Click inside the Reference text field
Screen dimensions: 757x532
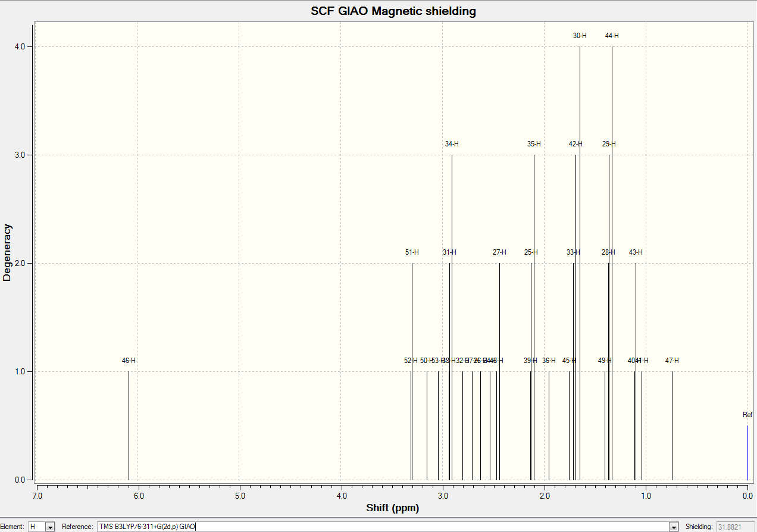[x=383, y=527]
